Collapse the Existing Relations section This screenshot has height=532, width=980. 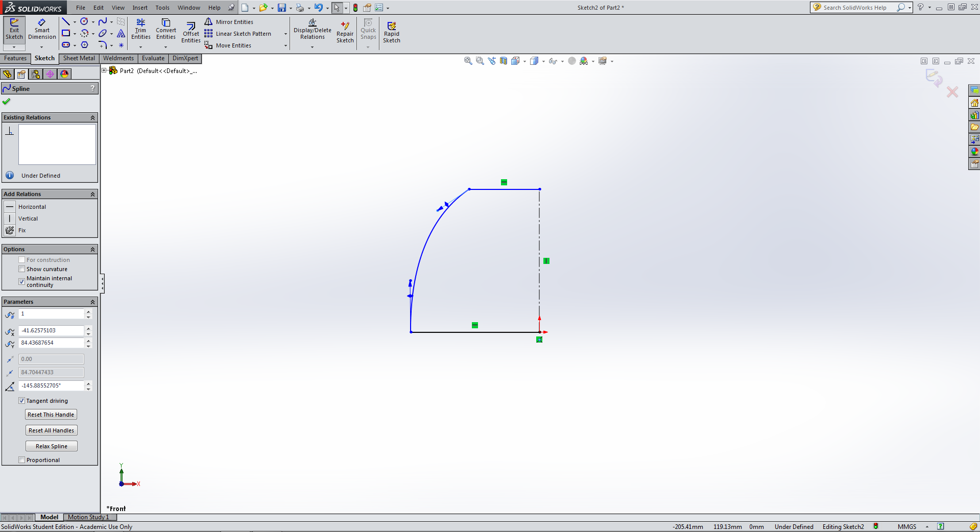(93, 117)
